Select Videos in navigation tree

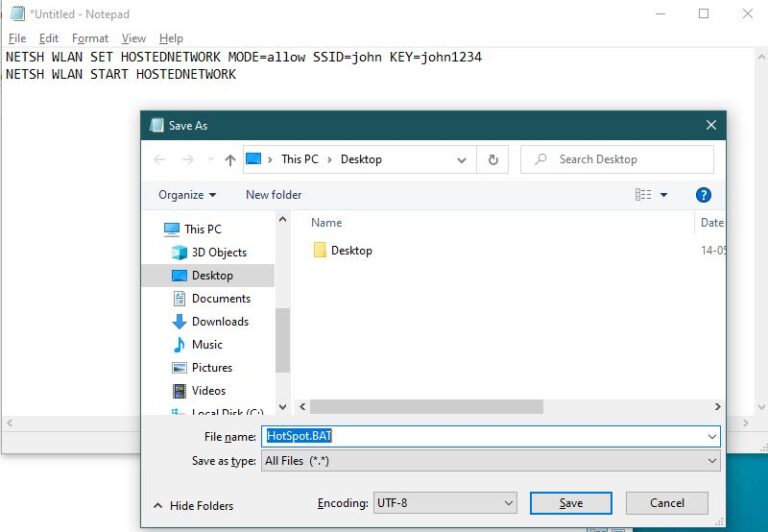click(209, 390)
